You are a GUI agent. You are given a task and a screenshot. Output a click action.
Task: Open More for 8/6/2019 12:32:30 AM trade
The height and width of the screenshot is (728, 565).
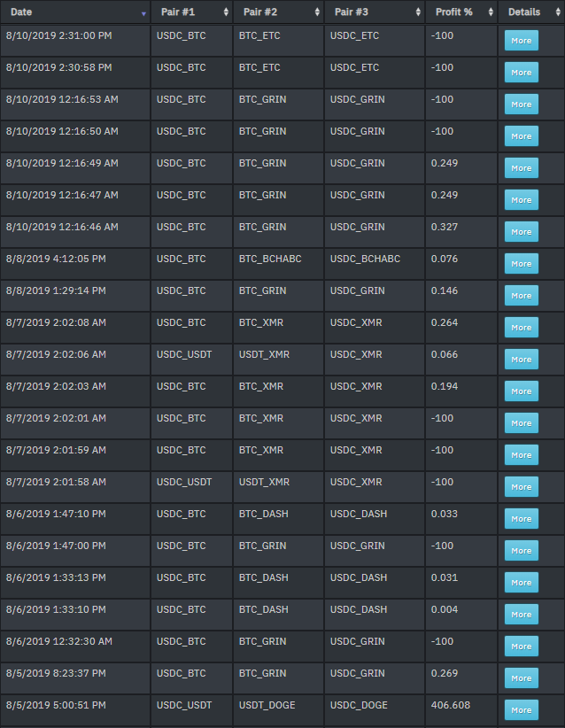[x=522, y=647]
